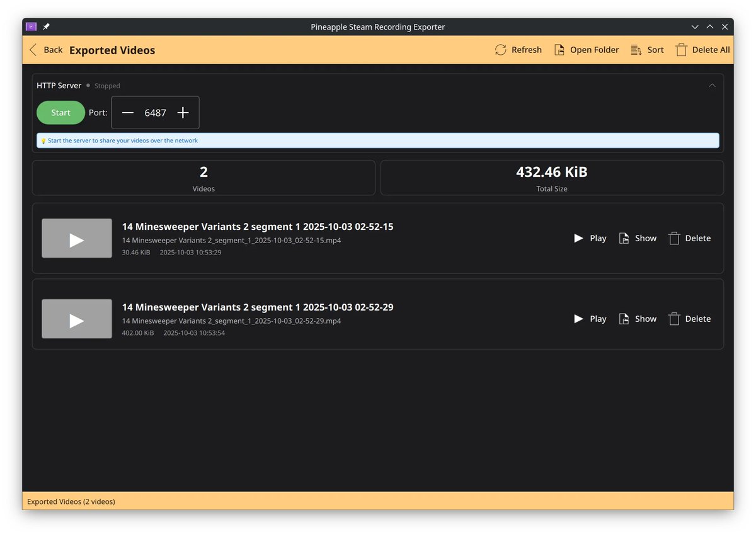Click the Total Size label
The image size is (756, 536).
pyautogui.click(x=552, y=189)
